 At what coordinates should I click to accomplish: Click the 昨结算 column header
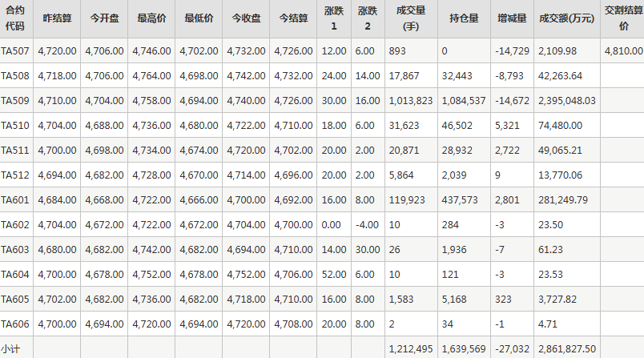[x=57, y=18]
